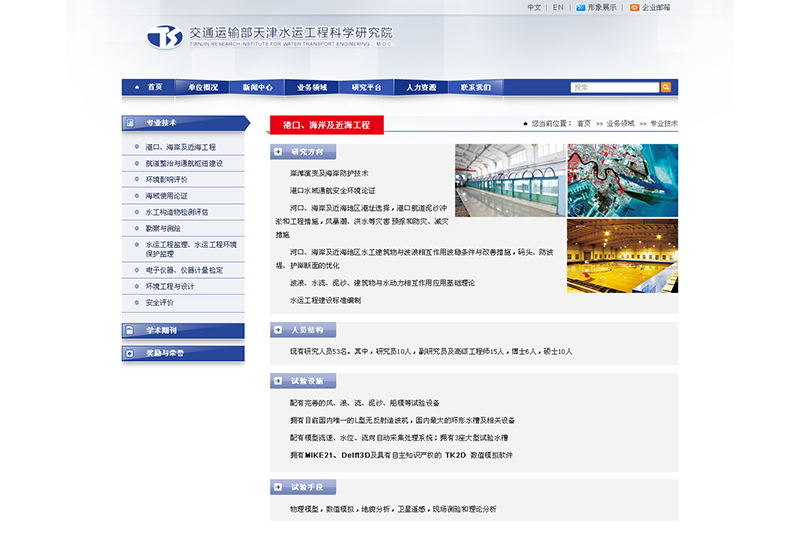Click the 企业邮箱 mail icon
Viewport: 800px width, 554px height.
pyautogui.click(x=634, y=7)
